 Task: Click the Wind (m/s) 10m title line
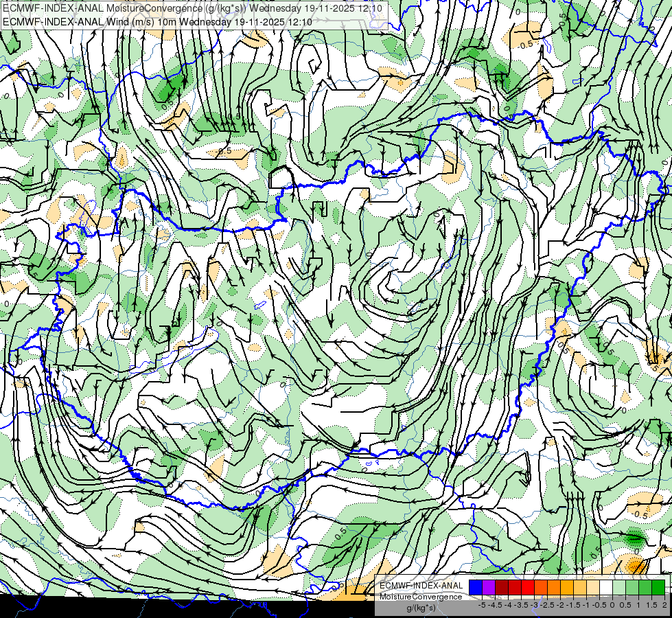point(157,22)
